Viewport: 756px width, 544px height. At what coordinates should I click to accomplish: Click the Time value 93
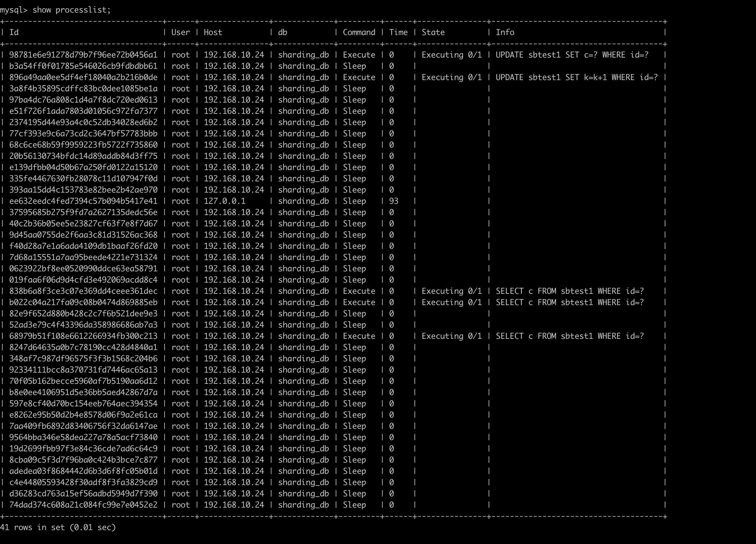tap(393, 201)
